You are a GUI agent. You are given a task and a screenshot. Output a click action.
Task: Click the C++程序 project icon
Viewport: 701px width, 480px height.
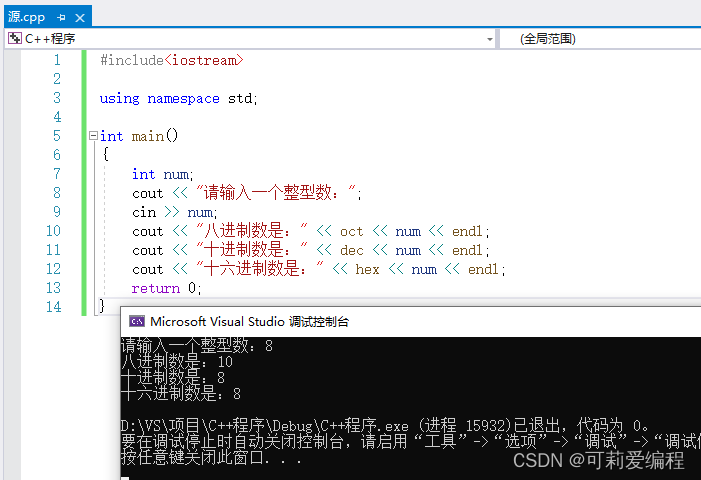coord(14,38)
